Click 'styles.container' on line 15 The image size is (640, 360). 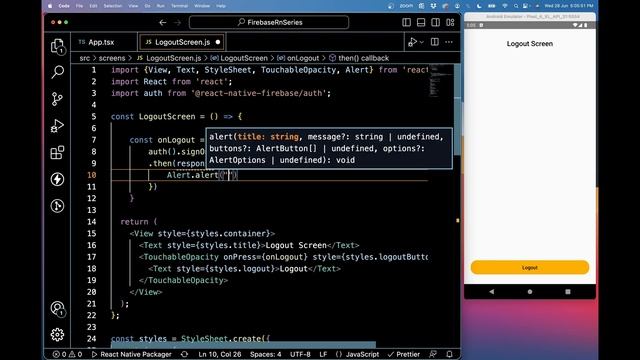point(228,234)
